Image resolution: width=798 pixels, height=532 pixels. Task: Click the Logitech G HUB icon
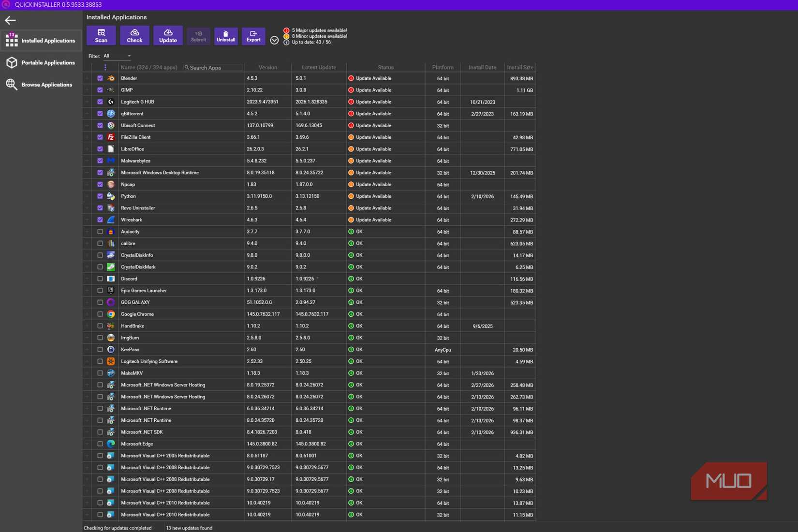pyautogui.click(x=111, y=102)
